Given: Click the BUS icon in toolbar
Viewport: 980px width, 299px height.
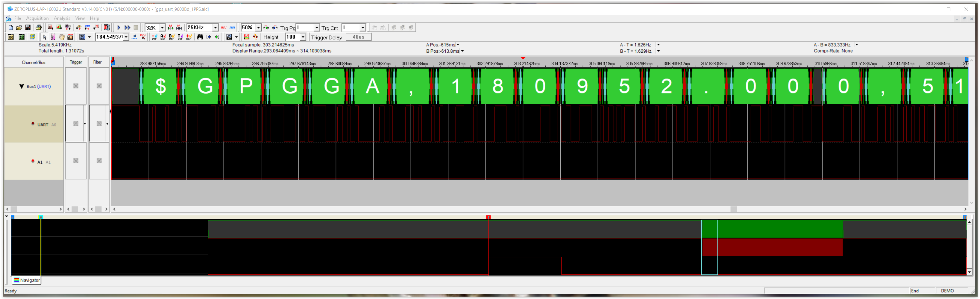Looking at the screenshot, I should [x=247, y=37].
